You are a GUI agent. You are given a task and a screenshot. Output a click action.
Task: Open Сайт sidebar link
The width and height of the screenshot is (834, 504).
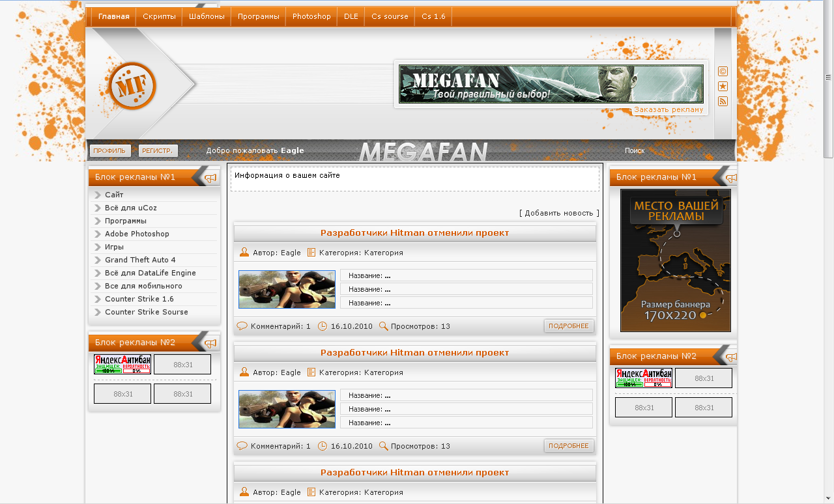point(114,195)
